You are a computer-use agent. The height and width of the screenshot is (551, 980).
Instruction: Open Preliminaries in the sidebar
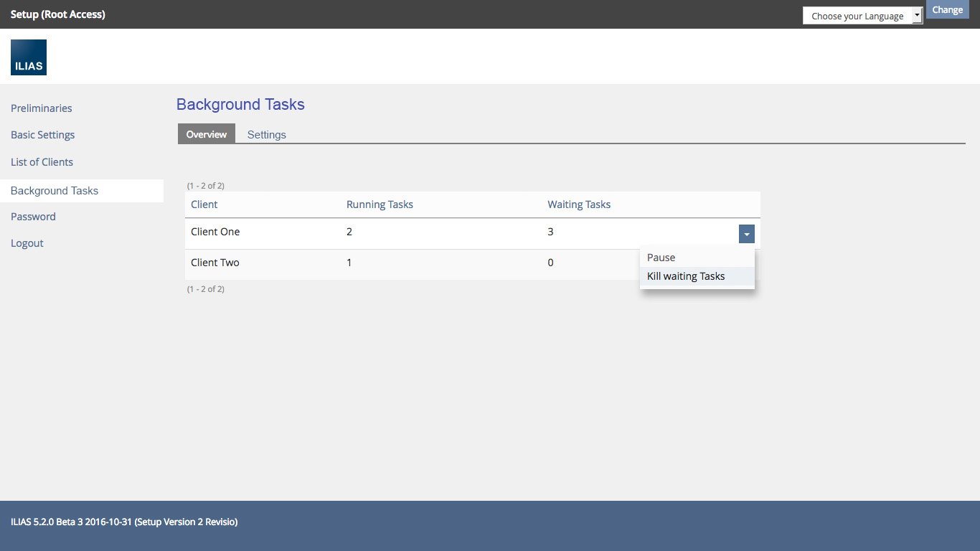42,108
